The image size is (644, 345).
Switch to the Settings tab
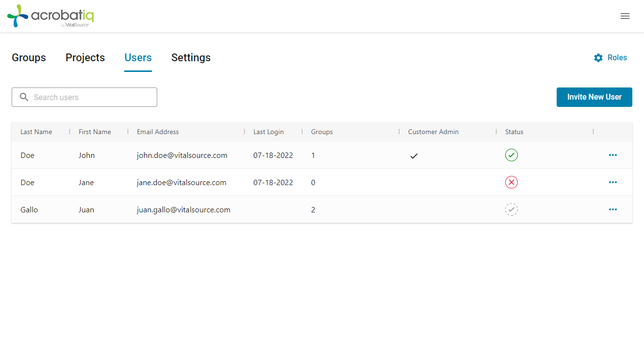(x=191, y=57)
